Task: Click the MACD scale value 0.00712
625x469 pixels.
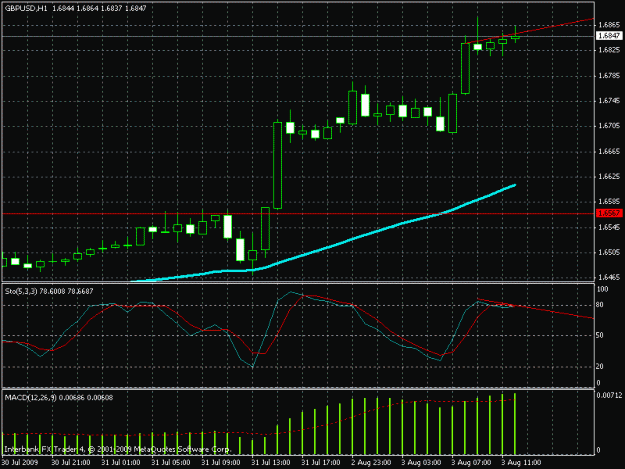Action: [609, 395]
